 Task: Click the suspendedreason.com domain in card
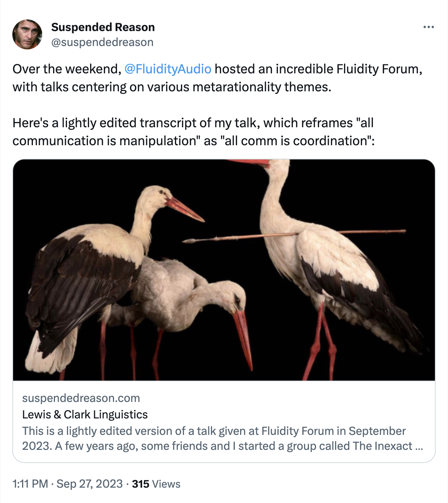coord(81,398)
